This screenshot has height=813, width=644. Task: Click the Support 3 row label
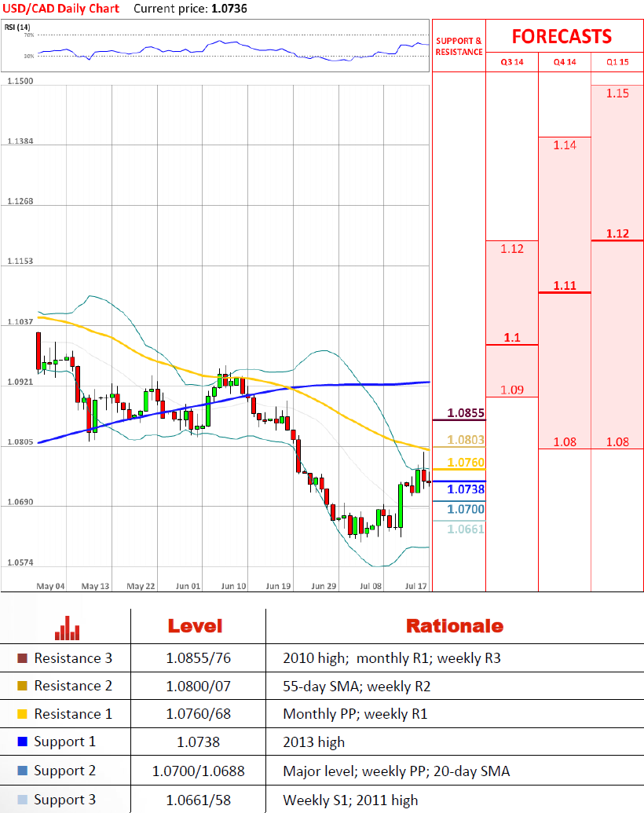tap(65, 800)
